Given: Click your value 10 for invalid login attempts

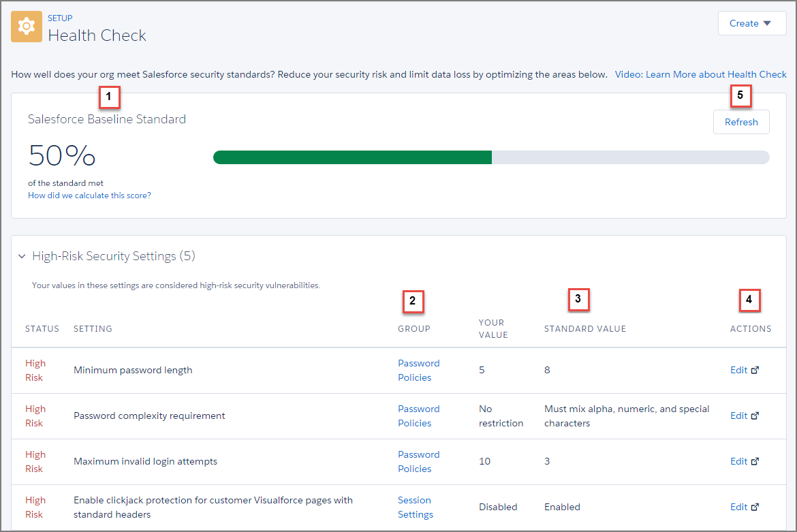Looking at the screenshot, I should [x=484, y=461].
